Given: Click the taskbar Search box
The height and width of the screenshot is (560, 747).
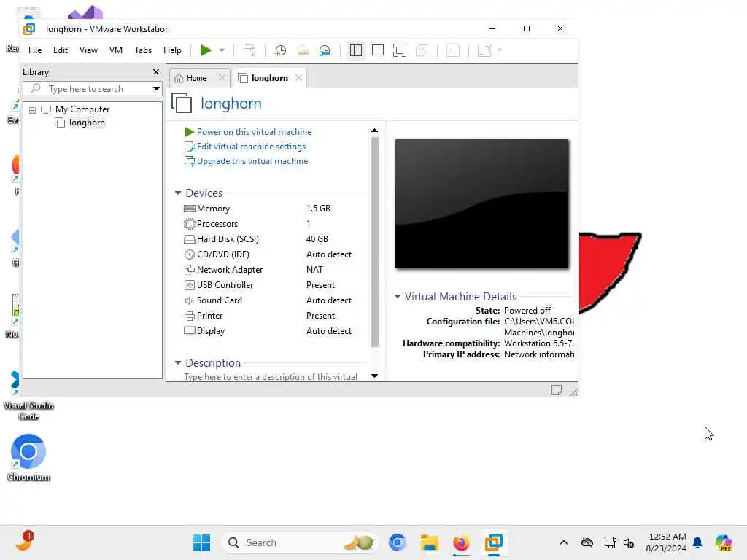Looking at the screenshot, I should [299, 542].
